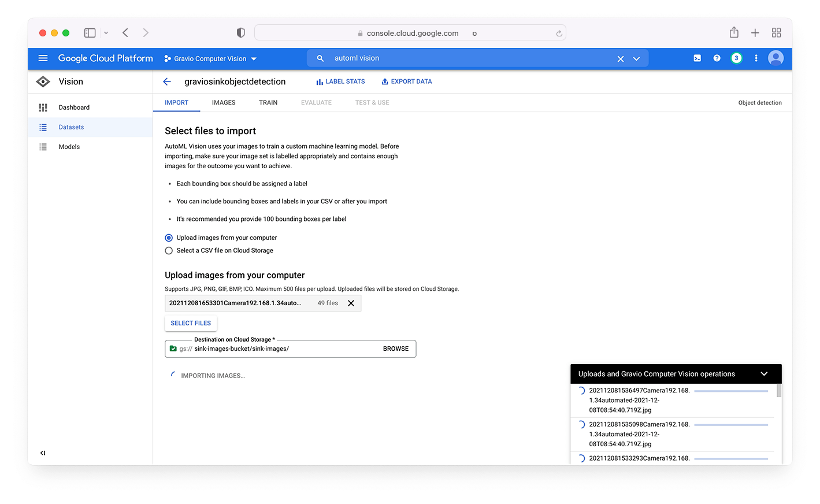
Task: Open the Datasets sidebar item
Action: (71, 127)
